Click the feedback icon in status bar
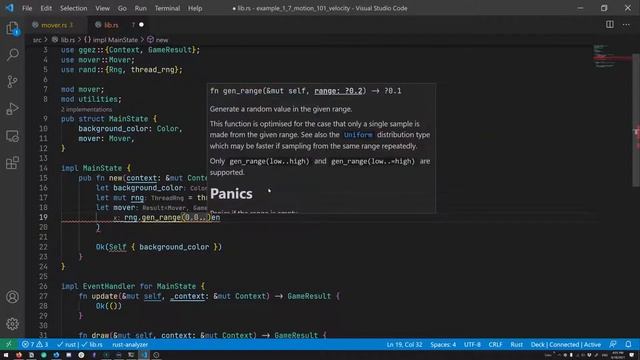This screenshot has width=640, height=360. pyautogui.click(x=613, y=344)
